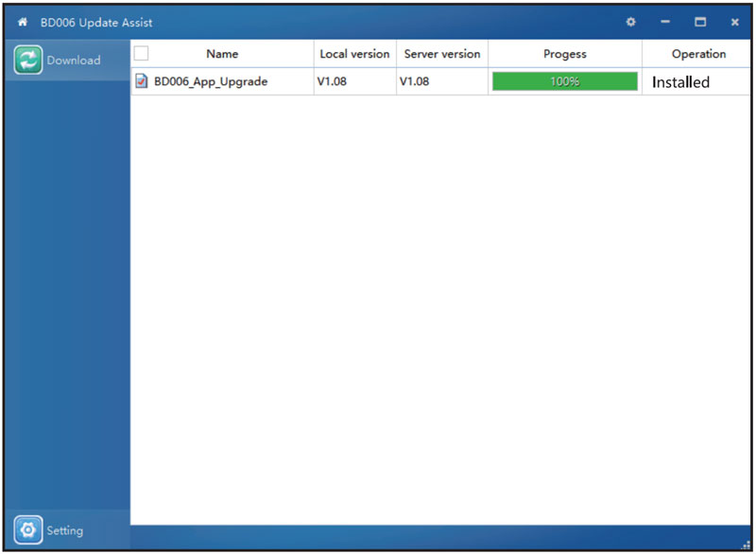Click the BD006 Update Assist title text
Viewport: 756px width, 554px height.
(x=96, y=23)
